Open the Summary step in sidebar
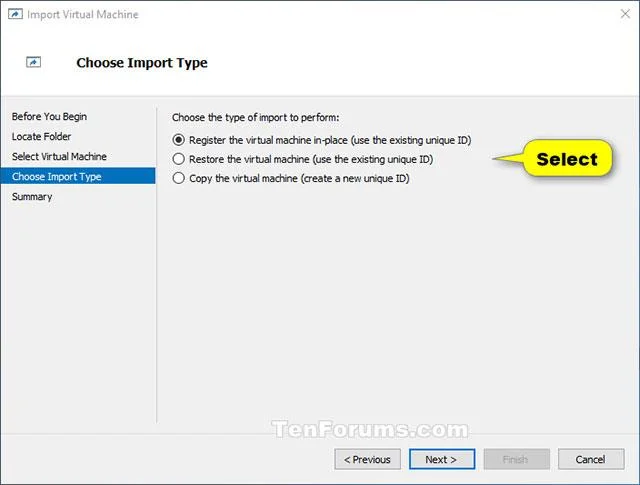 point(32,196)
